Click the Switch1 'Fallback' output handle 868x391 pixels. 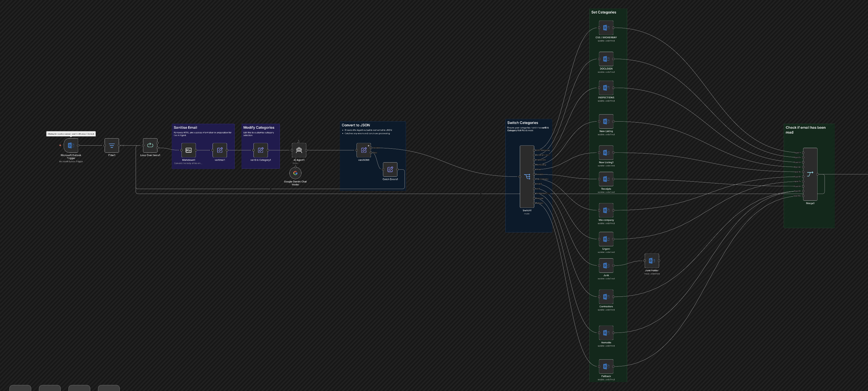tap(534, 203)
